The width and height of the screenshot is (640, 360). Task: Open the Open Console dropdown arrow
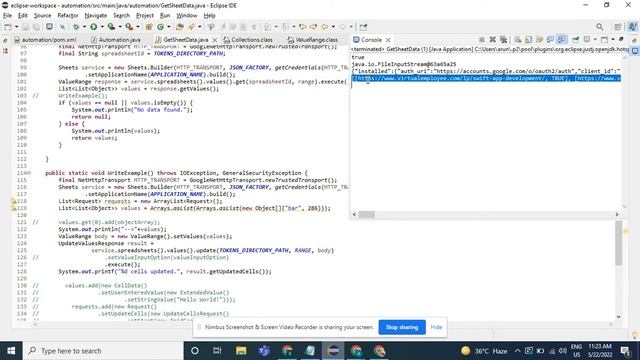613,40
